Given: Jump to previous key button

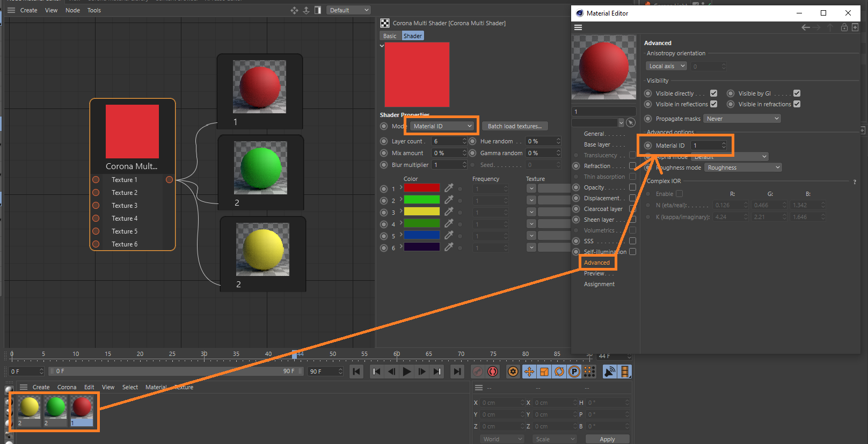Looking at the screenshot, I should pyautogui.click(x=376, y=372).
